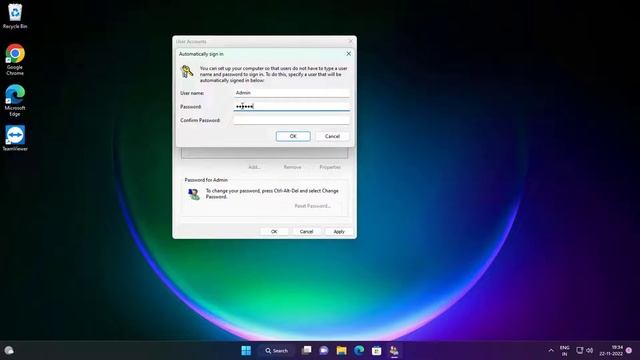Screen dimensions: 640x360
Task: Open Microsoft Edge from the taskbar
Action: click(x=359, y=351)
